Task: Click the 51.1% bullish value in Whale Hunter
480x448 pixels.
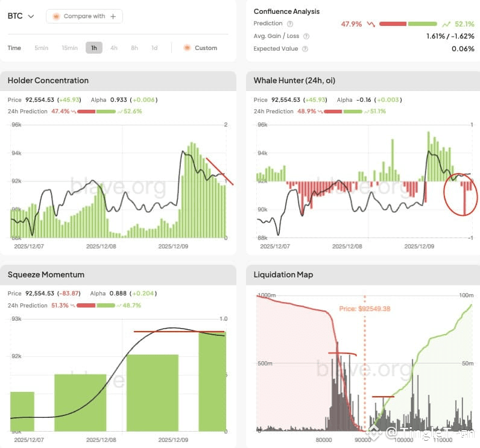Action: (x=377, y=112)
